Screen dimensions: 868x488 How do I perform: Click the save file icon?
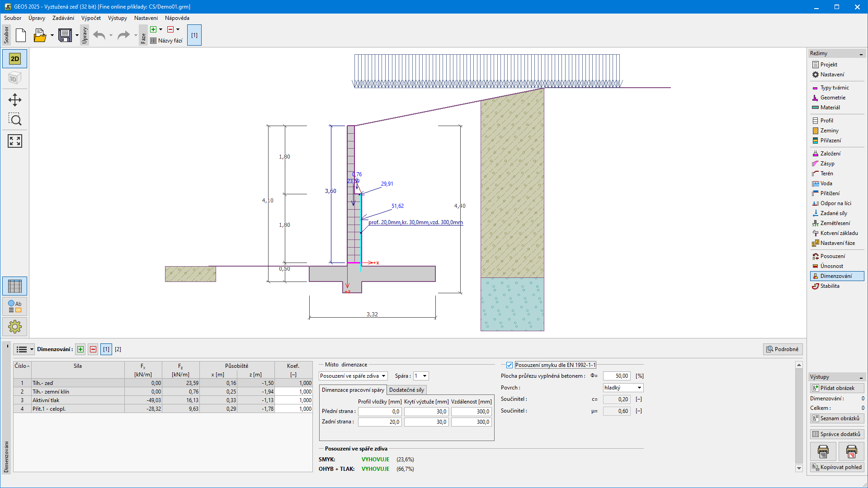tap(65, 35)
